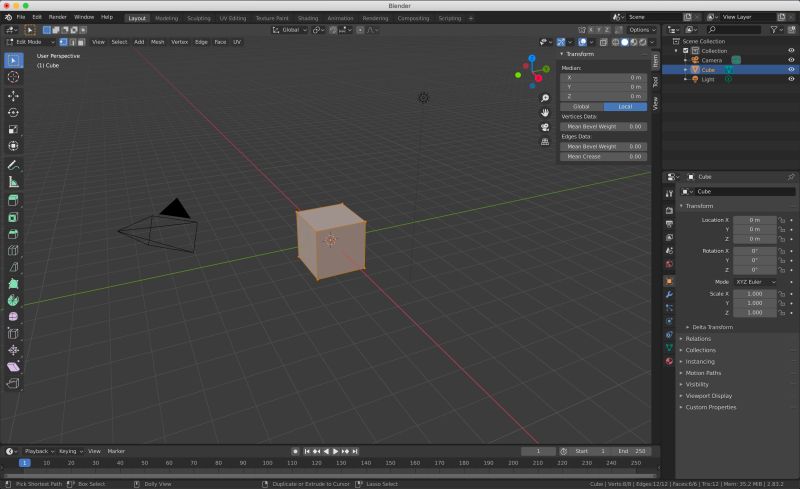
Task: Select the Poly Build tool
Action: pyautogui.click(x=13, y=284)
